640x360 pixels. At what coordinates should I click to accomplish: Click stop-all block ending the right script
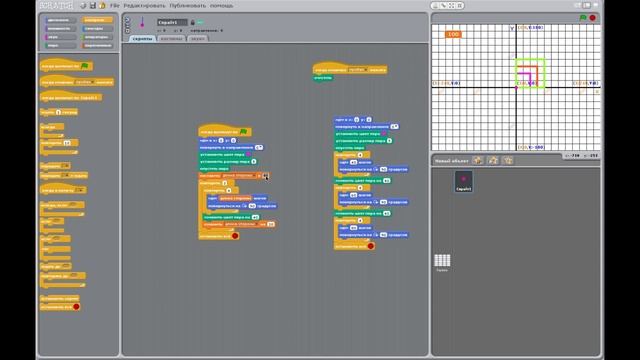click(354, 246)
